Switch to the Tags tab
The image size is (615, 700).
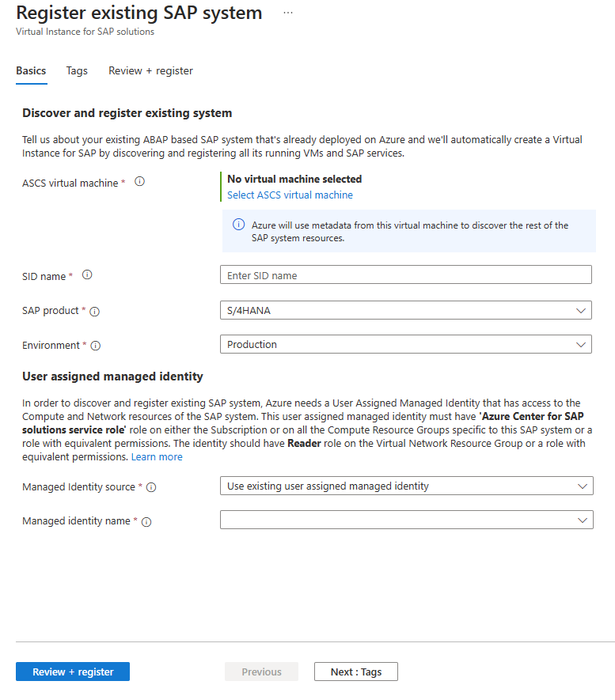click(77, 70)
